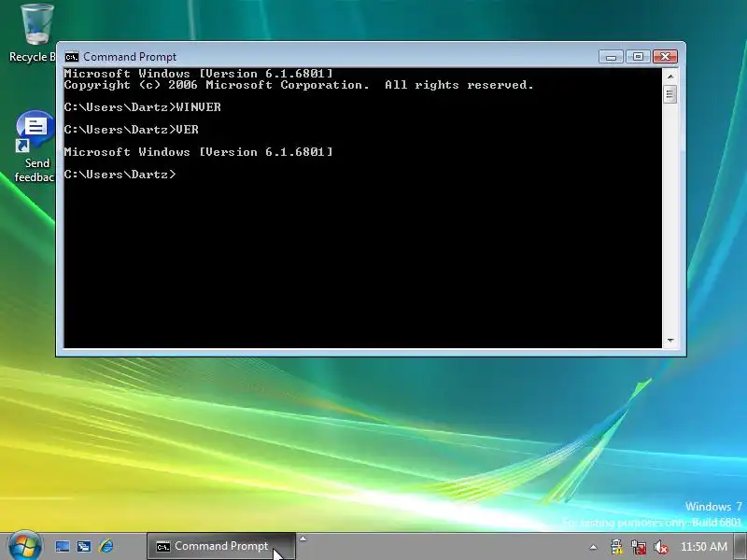
Task: Click the empty 'C:\Users\Dartz>' prompt line
Action: click(x=120, y=175)
